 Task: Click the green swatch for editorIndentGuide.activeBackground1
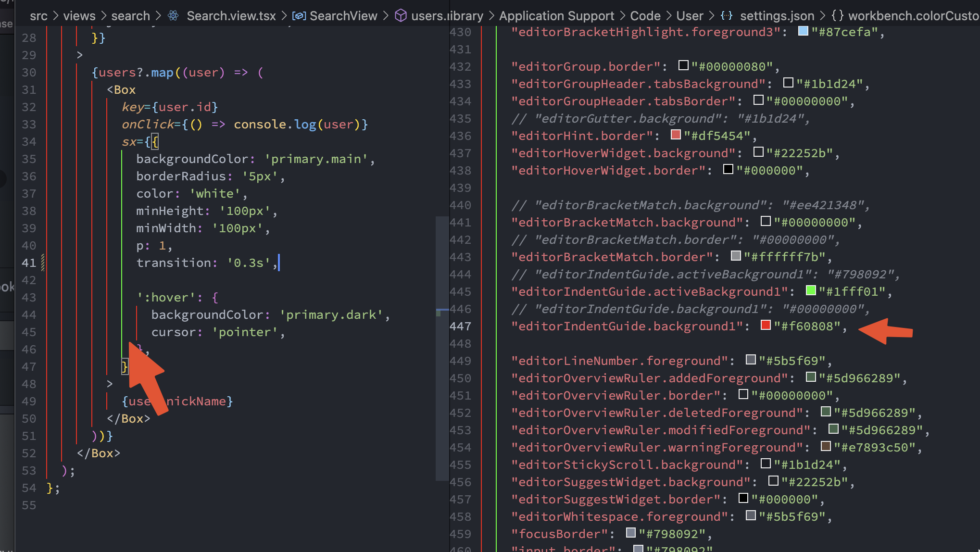tap(811, 290)
